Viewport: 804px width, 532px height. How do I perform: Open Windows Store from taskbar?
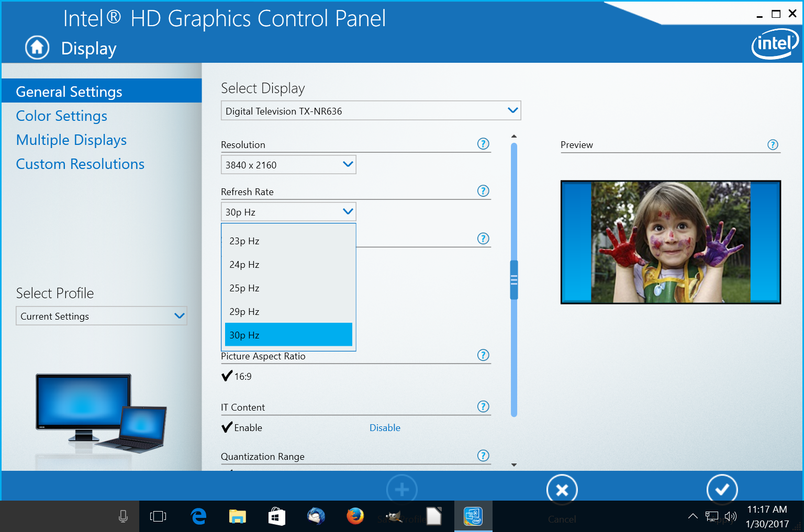pyautogui.click(x=277, y=516)
